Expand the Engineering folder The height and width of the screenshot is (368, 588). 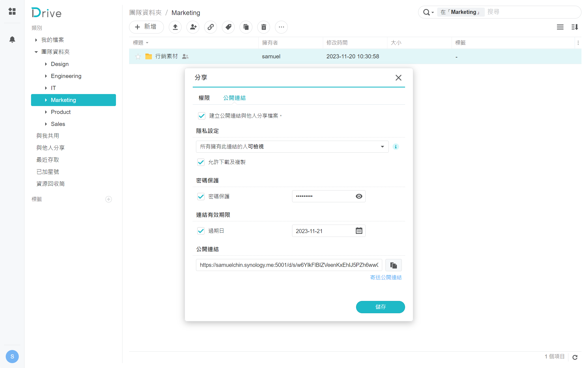(46, 76)
